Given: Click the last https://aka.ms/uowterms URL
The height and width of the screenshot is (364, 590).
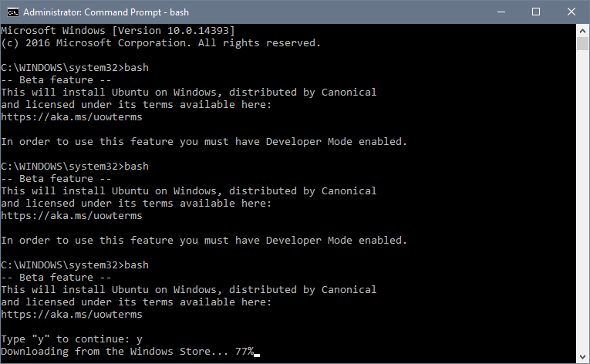Looking at the screenshot, I should pos(72,315).
